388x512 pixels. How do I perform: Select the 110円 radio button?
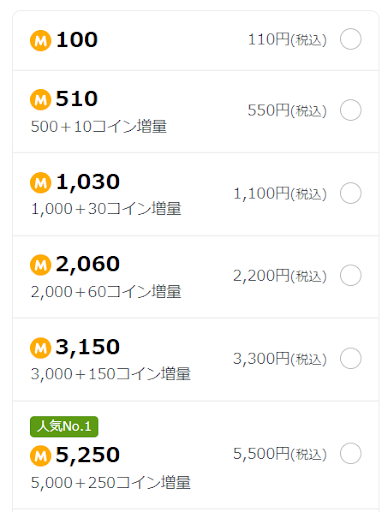click(351, 39)
